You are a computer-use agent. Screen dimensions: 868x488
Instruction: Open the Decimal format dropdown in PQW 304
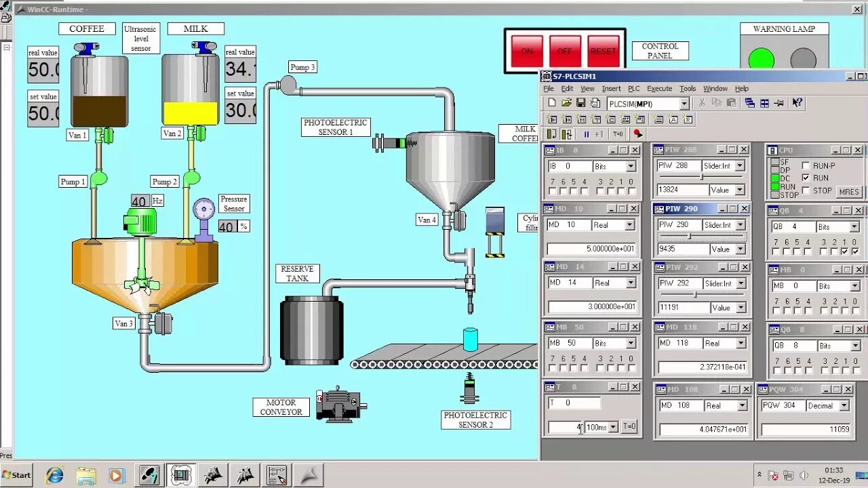click(844, 405)
